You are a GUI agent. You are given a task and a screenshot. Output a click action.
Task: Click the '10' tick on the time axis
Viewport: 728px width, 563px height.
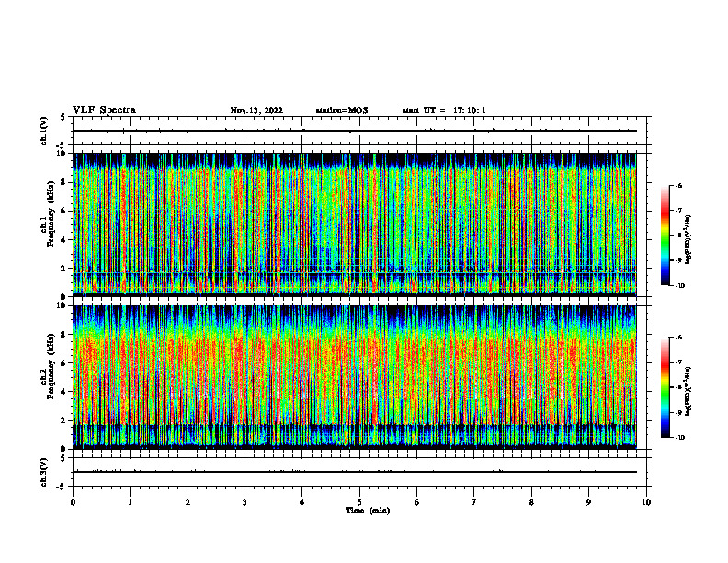(646, 502)
